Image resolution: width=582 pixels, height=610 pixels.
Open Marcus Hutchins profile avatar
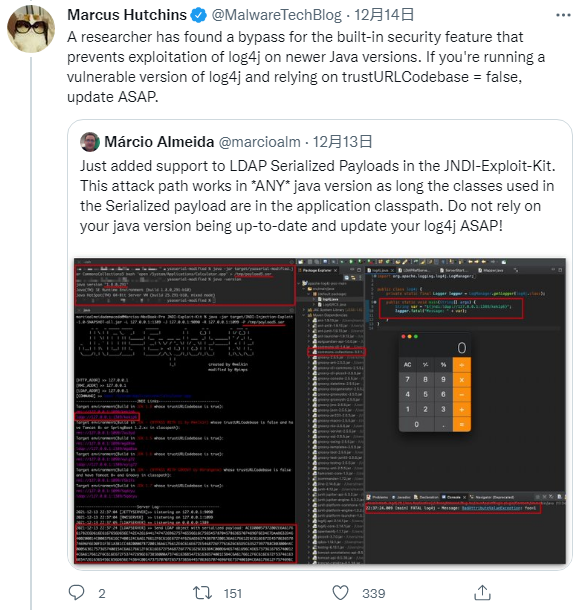(31, 29)
